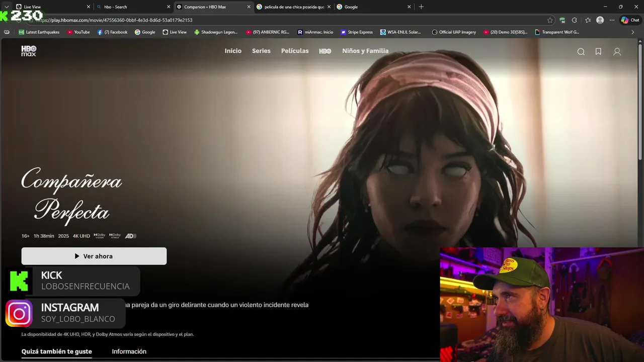
Task: Open the WSA-ENLIL Solar... bookmark
Action: click(400, 32)
